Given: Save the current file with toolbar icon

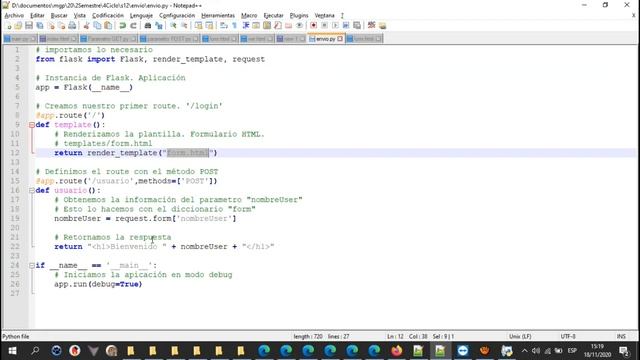Looking at the screenshot, I should click(x=29, y=26).
